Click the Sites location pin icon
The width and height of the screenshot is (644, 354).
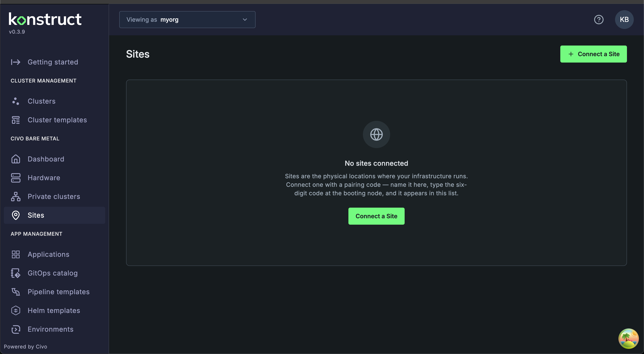point(16,215)
